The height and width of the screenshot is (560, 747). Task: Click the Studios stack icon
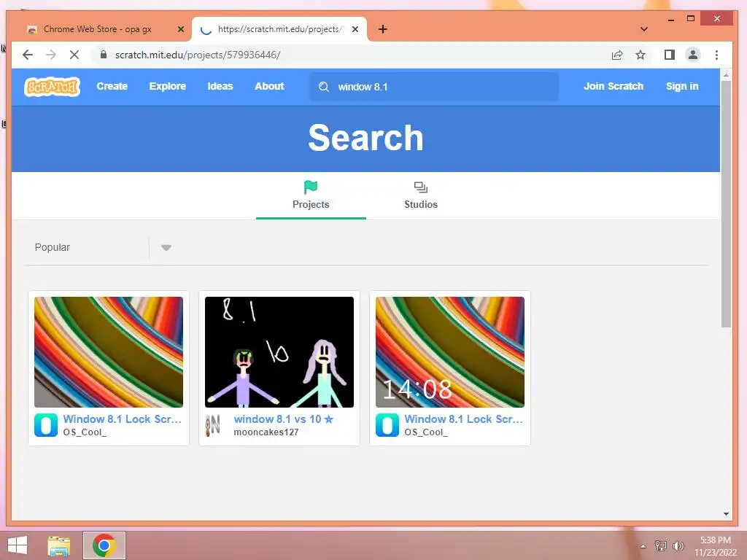421,187
